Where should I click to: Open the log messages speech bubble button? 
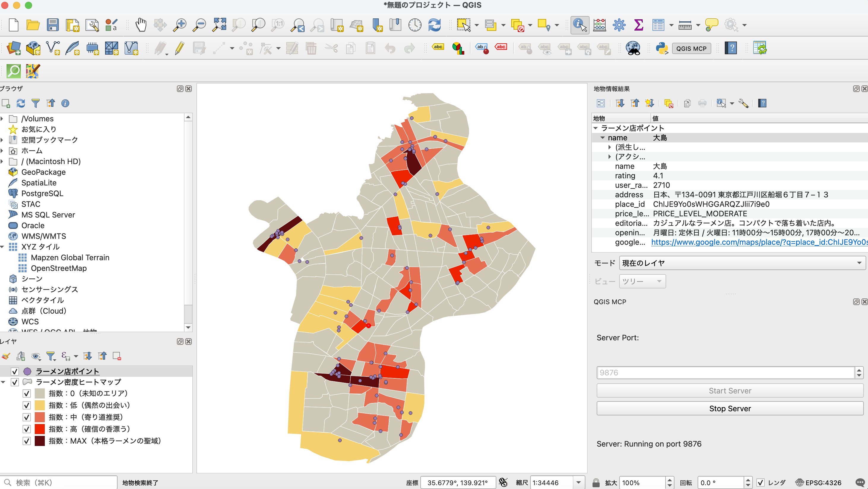860,482
